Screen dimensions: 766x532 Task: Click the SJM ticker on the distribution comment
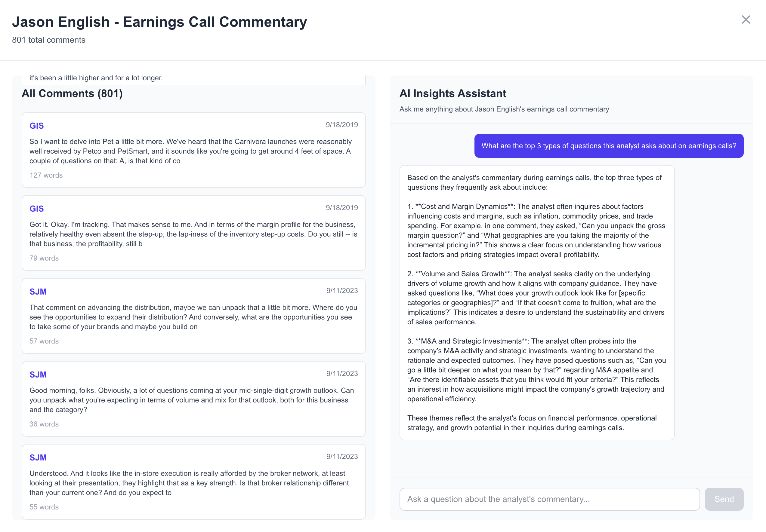point(38,292)
